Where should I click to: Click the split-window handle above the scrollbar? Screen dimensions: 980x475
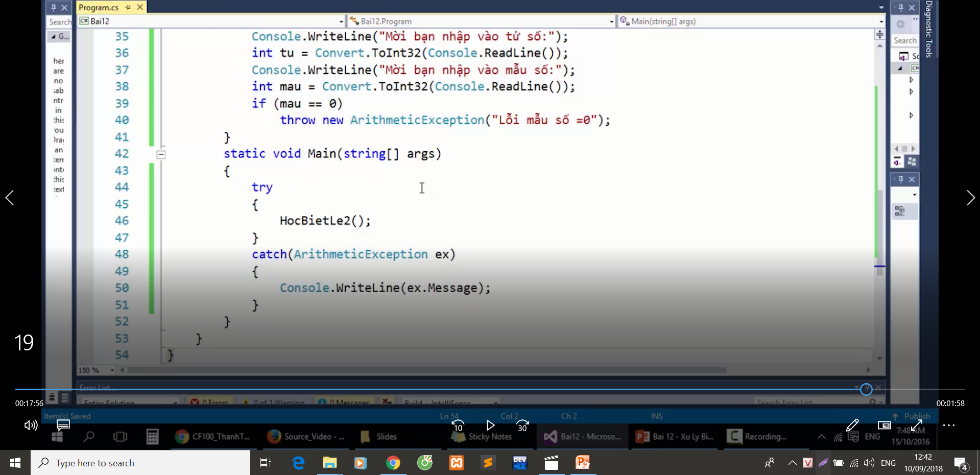tap(879, 34)
